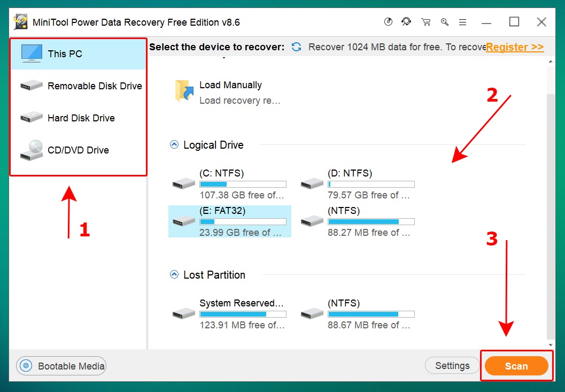Screen dimensions: 565x392
Task: Switch to Hard Disk Drive
Action: 78,118
